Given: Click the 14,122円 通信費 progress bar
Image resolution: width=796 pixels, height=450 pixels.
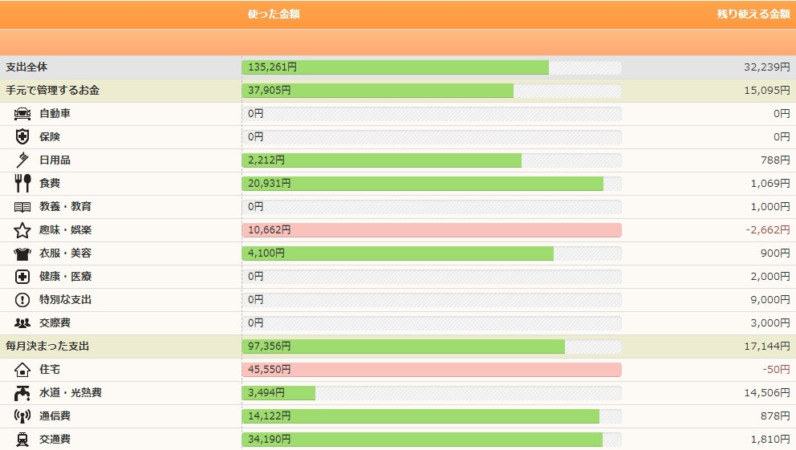Looking at the screenshot, I should click(x=432, y=416).
